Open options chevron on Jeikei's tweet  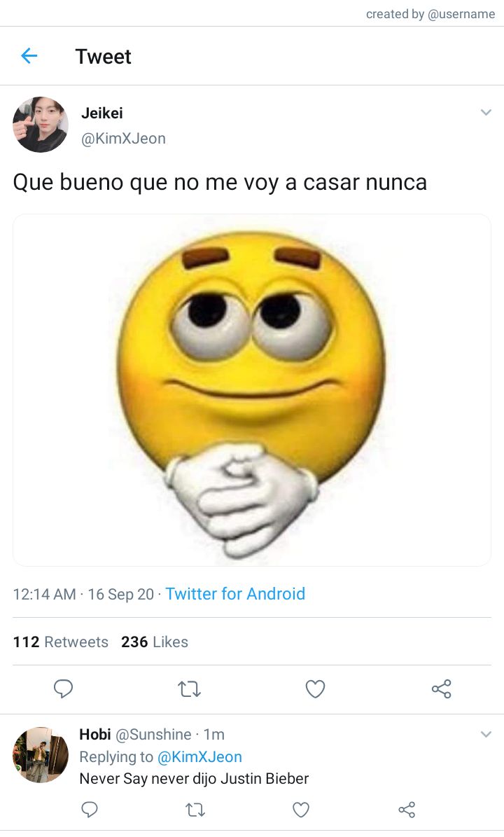(486, 112)
